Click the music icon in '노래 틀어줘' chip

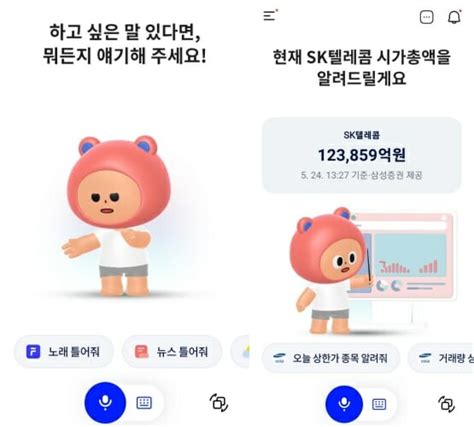point(33,352)
